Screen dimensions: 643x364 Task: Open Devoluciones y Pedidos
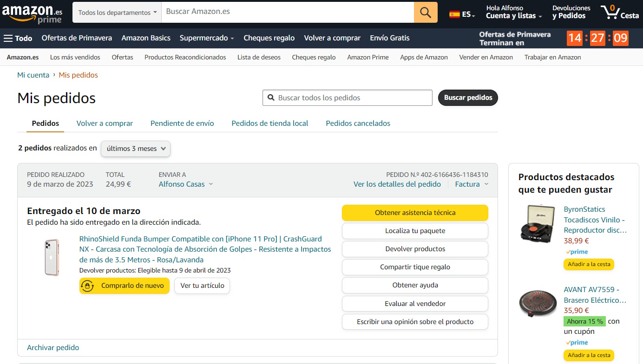pos(571,12)
